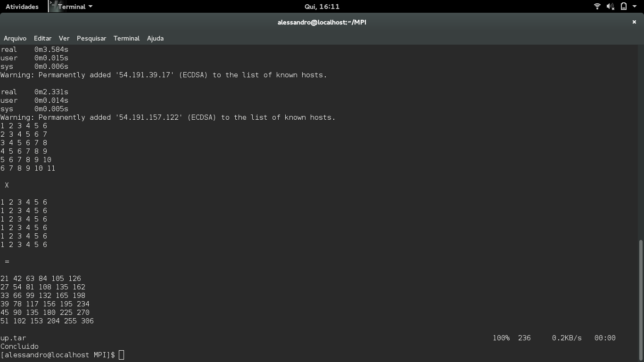The width and height of the screenshot is (644, 362).
Task: Click the line 'real 0m3.584s'
Action: [x=34, y=49]
